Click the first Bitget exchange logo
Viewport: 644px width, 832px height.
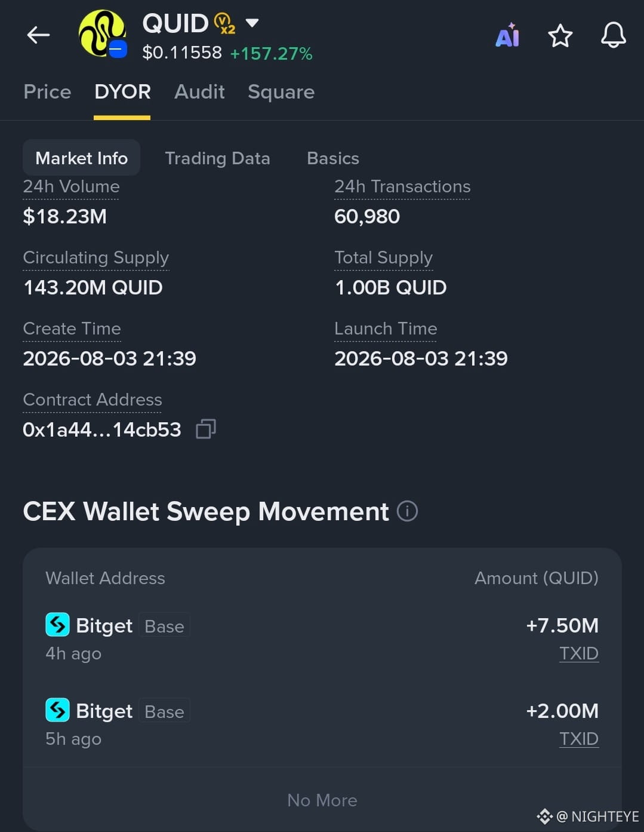tap(57, 625)
